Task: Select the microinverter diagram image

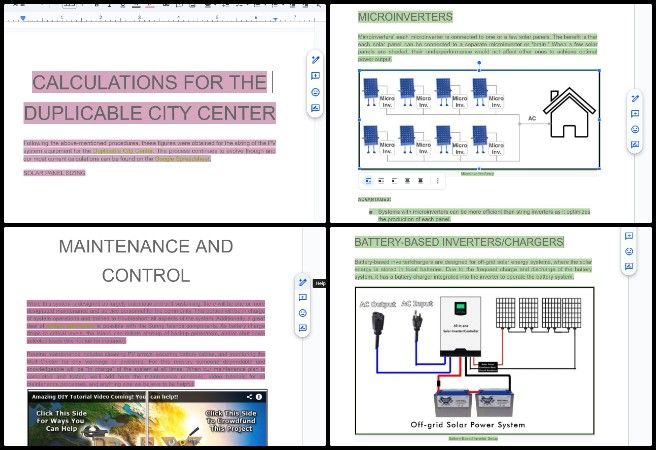Action: [x=479, y=120]
